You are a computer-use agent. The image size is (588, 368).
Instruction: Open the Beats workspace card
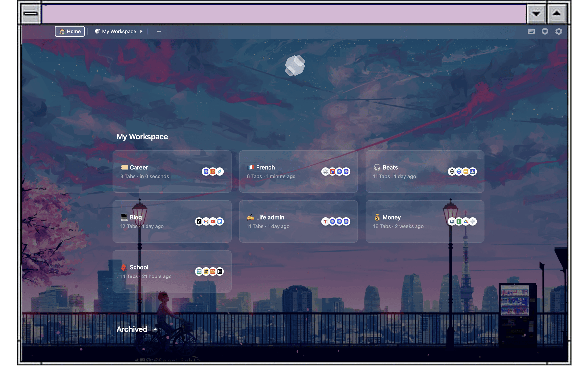coord(425,171)
